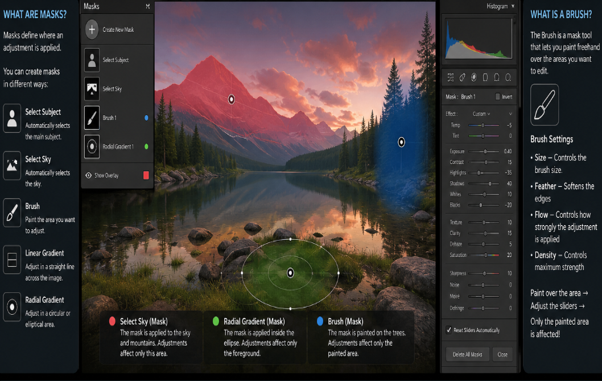The image size is (602, 381).
Task: Click the right handle of the radial gradient ellipse
Action: pos(338,273)
